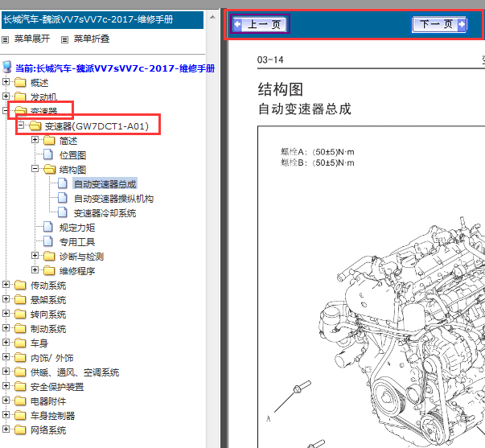Click the 电器附件 folder icon

point(20,401)
